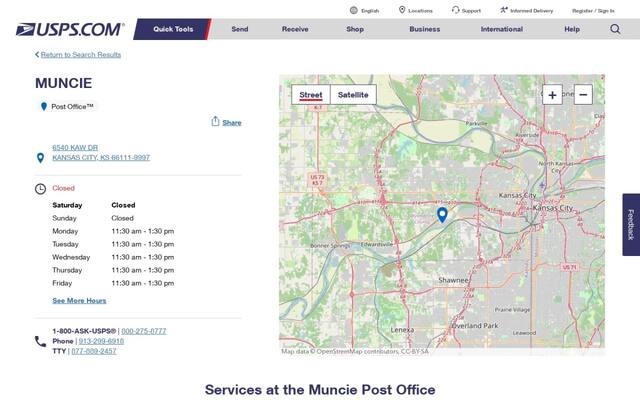This screenshot has width=640, height=400.
Task: Open the Feedback side tab
Action: pyautogui.click(x=631, y=224)
